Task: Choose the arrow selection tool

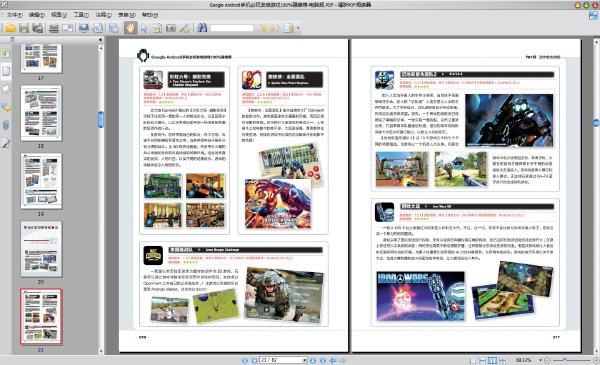Action: (x=143, y=28)
